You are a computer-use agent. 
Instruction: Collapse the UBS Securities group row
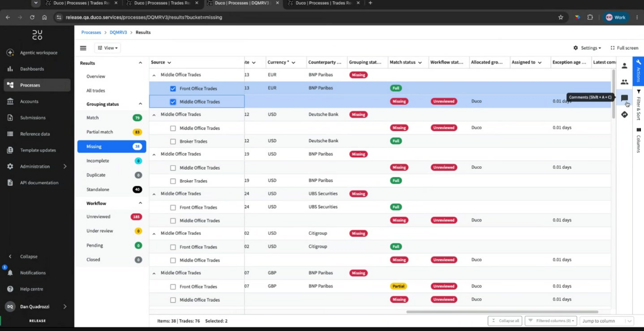[x=154, y=194]
